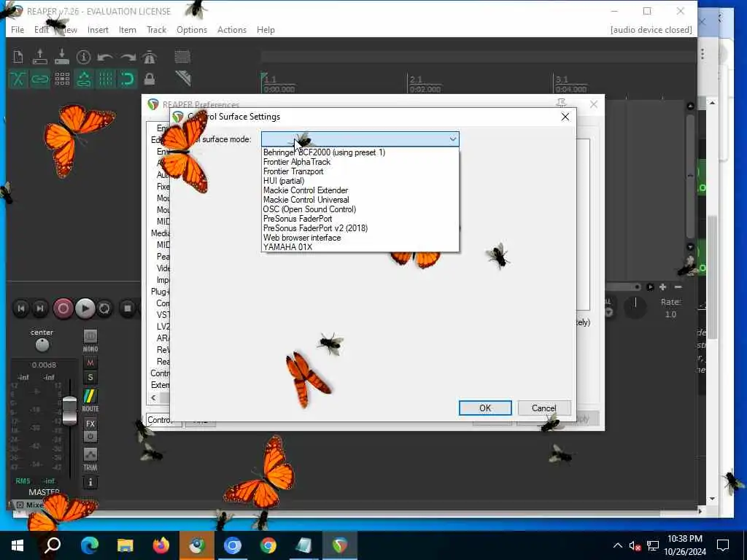Click the master pan center knob

point(42,345)
